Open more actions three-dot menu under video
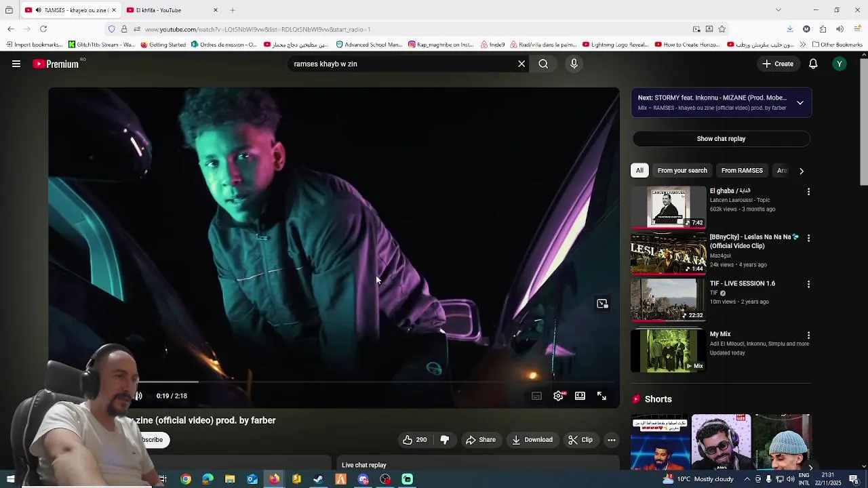The width and height of the screenshot is (868, 488). [x=612, y=440]
